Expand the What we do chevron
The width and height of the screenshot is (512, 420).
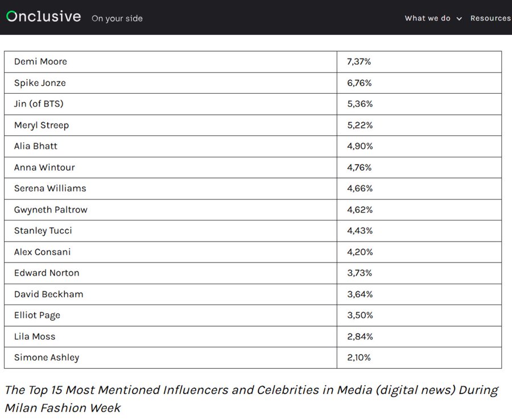click(459, 19)
